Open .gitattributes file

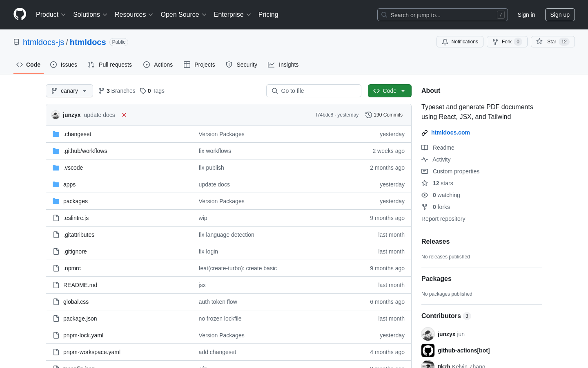click(x=79, y=235)
